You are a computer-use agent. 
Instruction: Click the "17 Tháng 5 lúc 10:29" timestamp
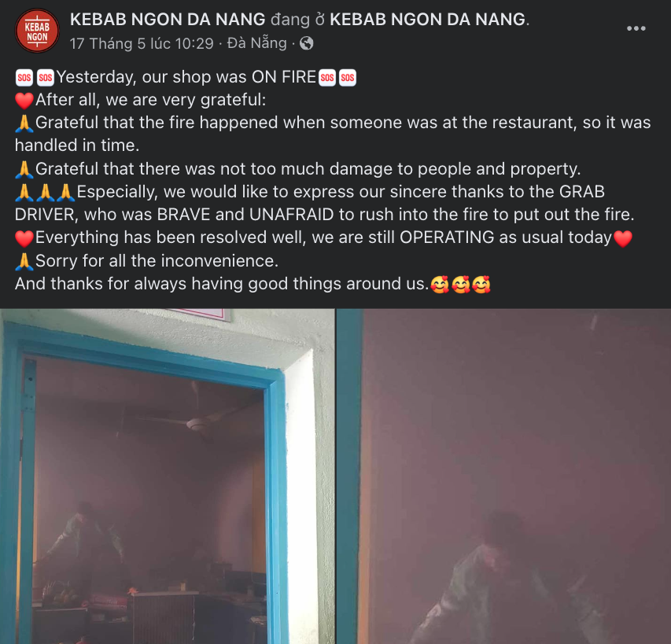point(142,43)
